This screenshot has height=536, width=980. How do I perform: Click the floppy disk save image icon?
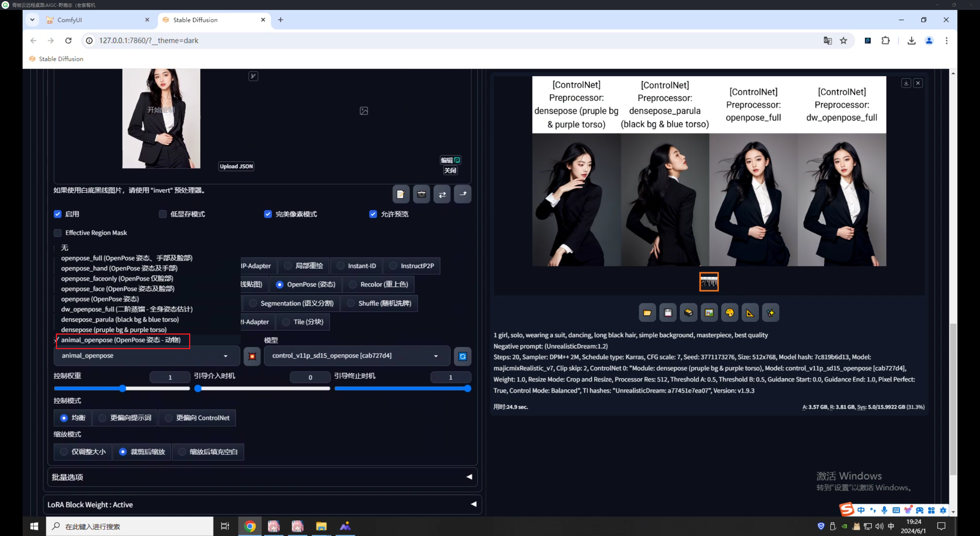[x=668, y=313]
